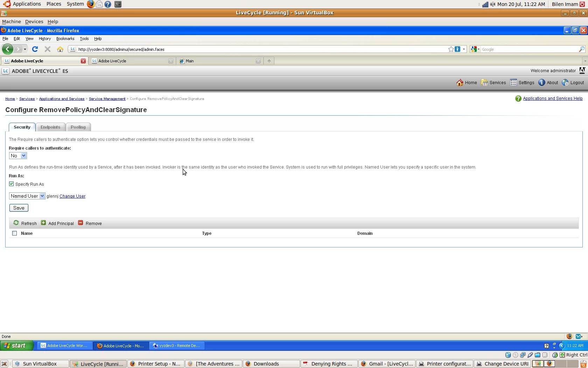Open the search engine selector dropdown
The image size is (588, 368).
pos(475,49)
